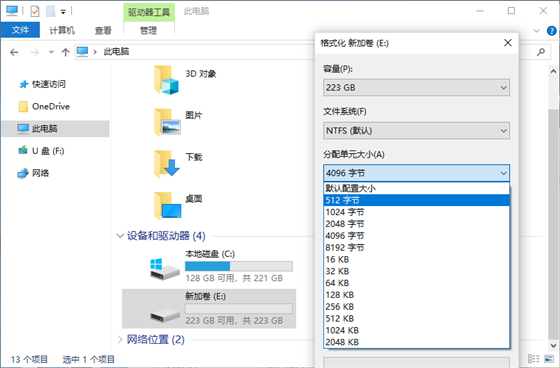This screenshot has width=560, height=368.
Task: Choose 2048 KB allocation size
Action: pyautogui.click(x=416, y=342)
